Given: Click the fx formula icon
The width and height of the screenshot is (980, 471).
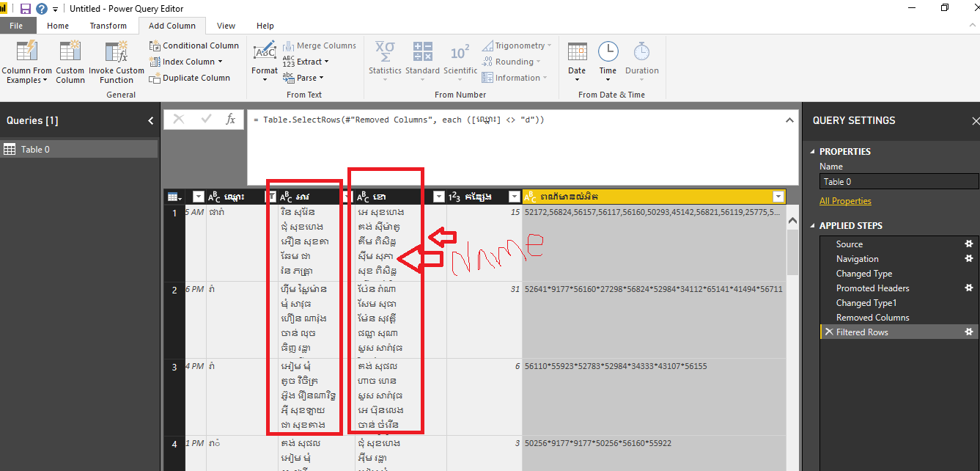Looking at the screenshot, I should tap(230, 119).
